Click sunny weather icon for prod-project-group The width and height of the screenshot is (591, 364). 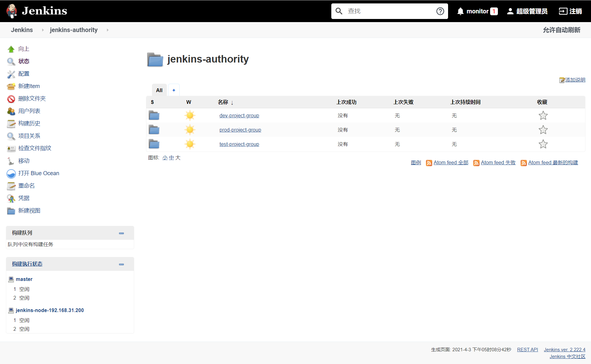(x=190, y=130)
